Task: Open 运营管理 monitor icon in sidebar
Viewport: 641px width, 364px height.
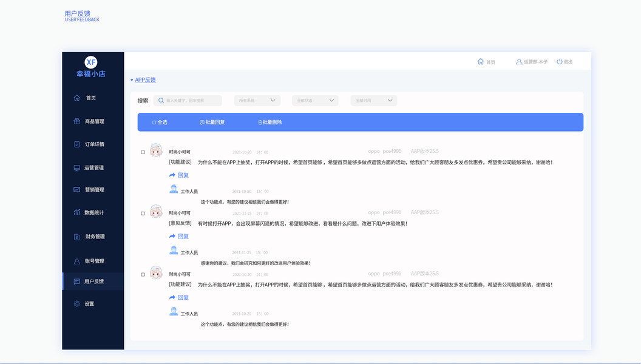Action: (77, 168)
